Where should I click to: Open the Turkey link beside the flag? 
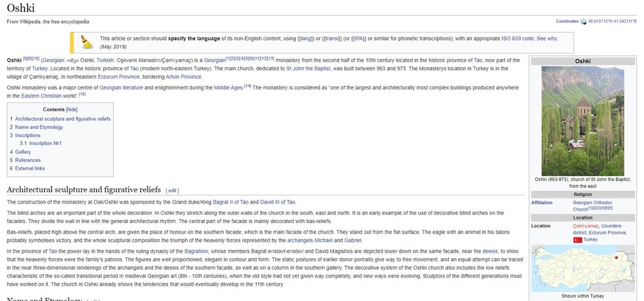point(590,240)
